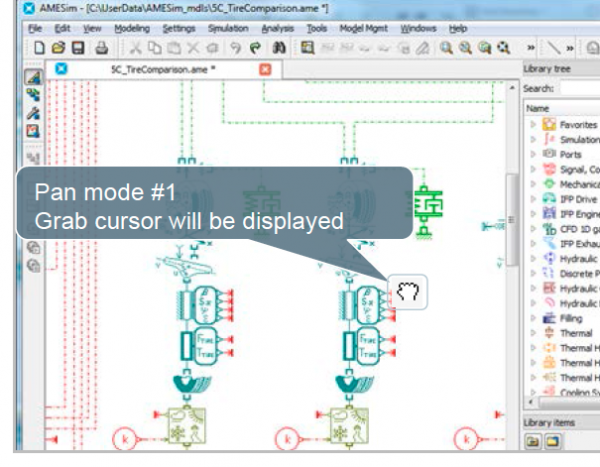Switch to Sketch mode in left sidebar
Image resolution: width=600 pixels, height=467 pixels.
tap(32, 77)
